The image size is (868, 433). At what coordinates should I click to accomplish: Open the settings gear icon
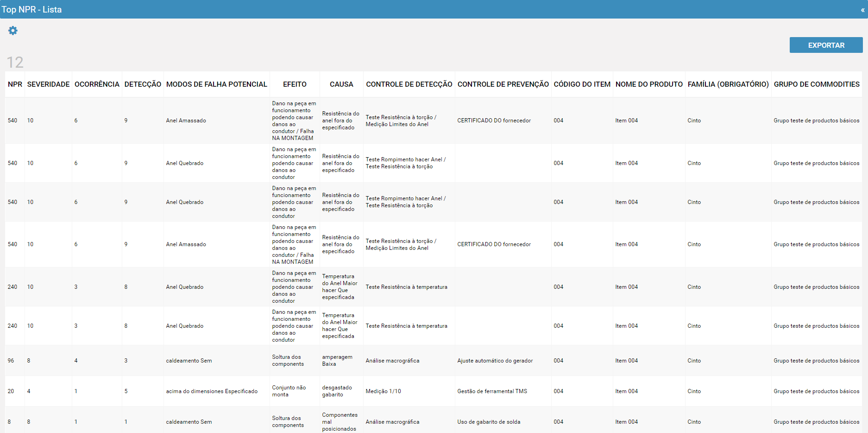(x=13, y=31)
